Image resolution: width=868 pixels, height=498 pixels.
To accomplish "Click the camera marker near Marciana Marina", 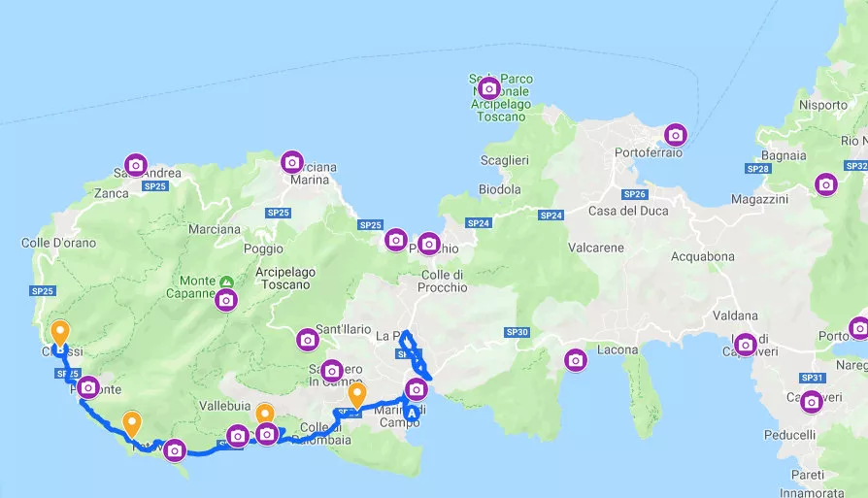I will click(291, 163).
